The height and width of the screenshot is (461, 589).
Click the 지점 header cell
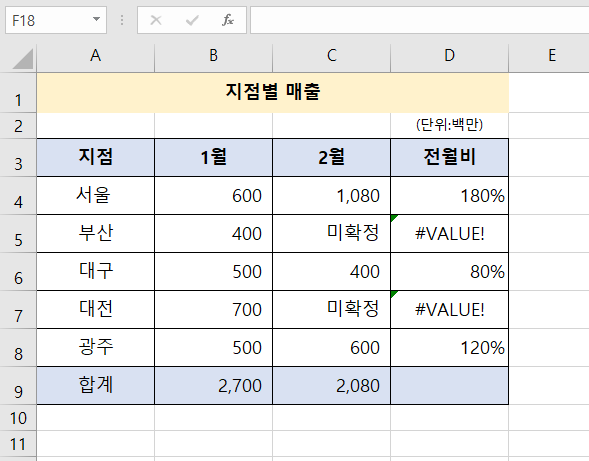[x=95, y=157]
